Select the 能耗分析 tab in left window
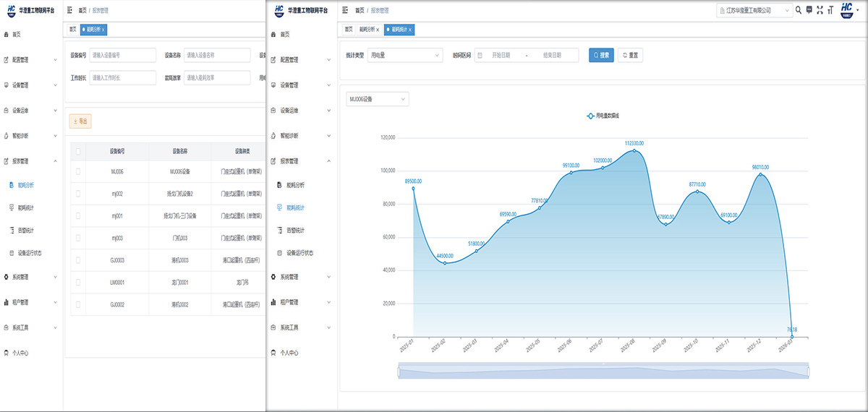868x412 pixels. (93, 30)
